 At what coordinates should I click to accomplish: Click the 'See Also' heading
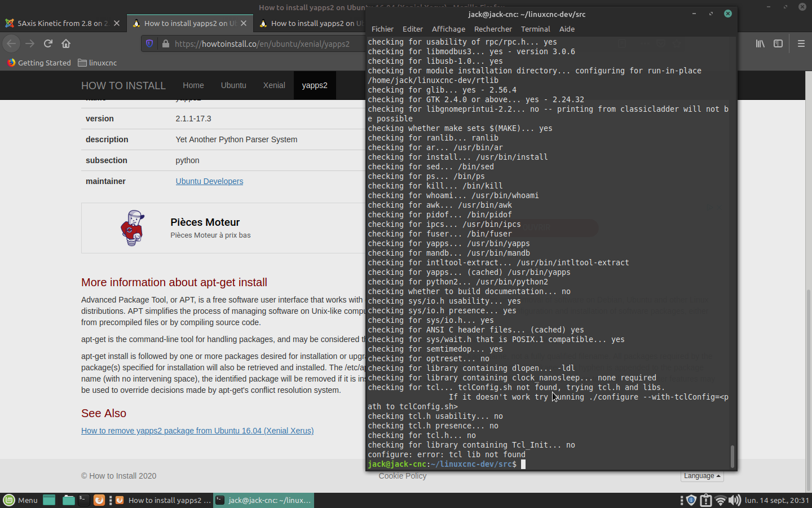click(104, 413)
